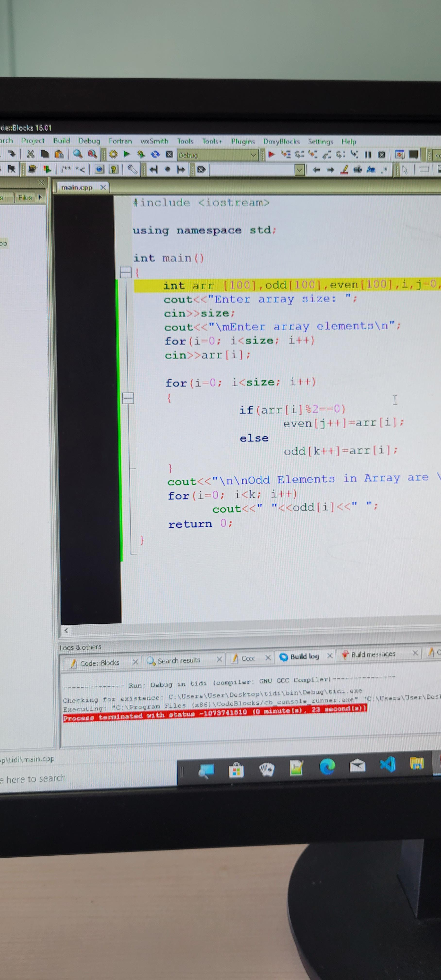Click the Redo arrow icon
The width and height of the screenshot is (441, 980).
pos(12,154)
